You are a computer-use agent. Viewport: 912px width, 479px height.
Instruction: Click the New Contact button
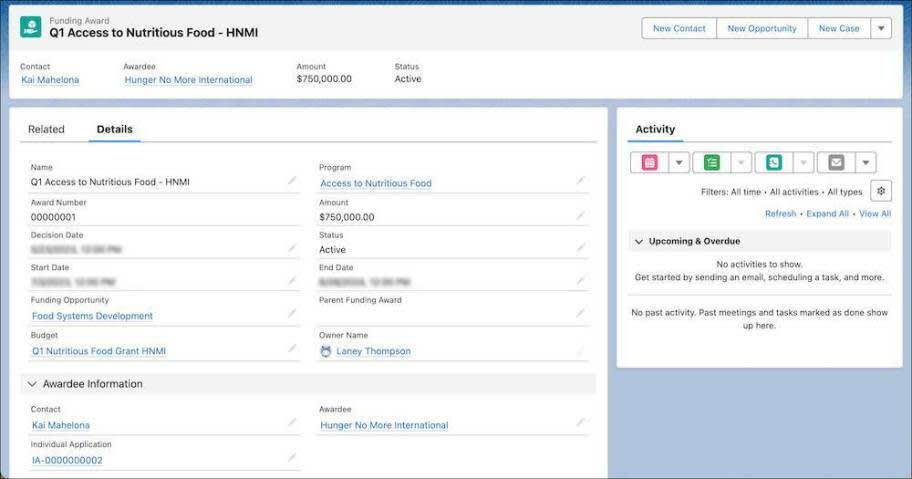(679, 28)
